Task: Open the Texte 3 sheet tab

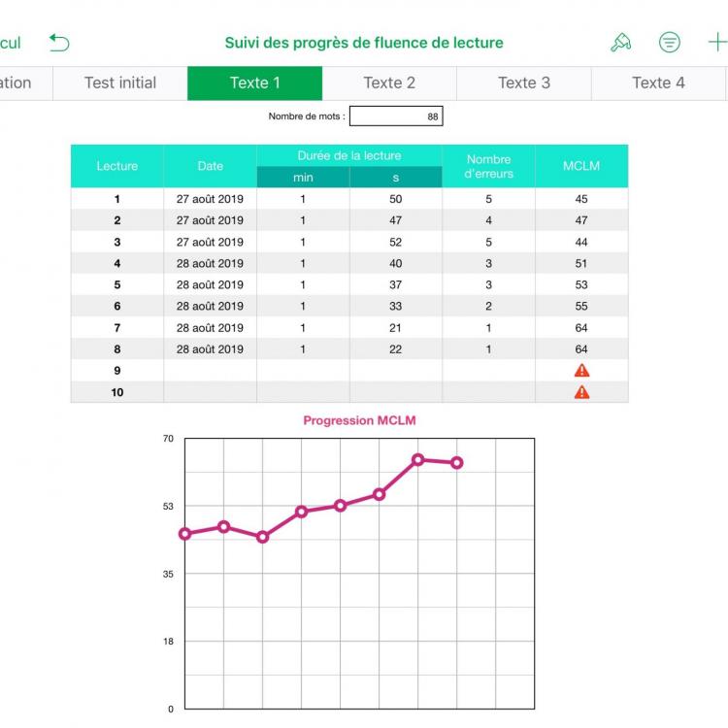Action: click(x=524, y=83)
